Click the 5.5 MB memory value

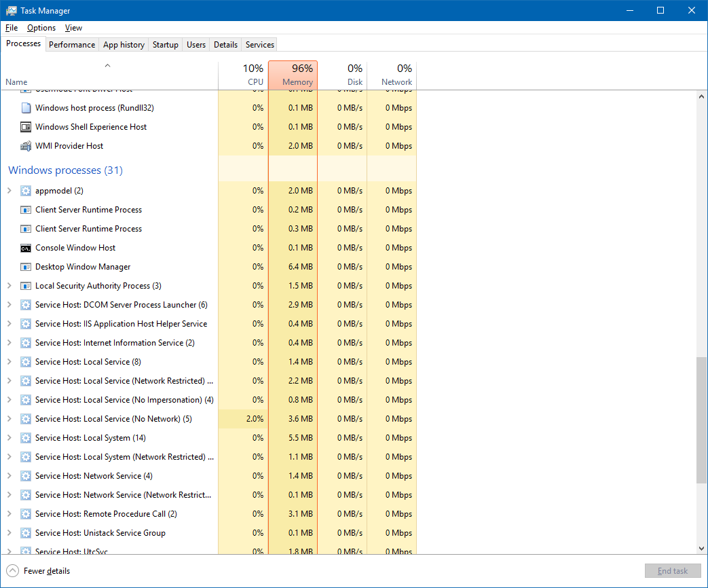(301, 438)
